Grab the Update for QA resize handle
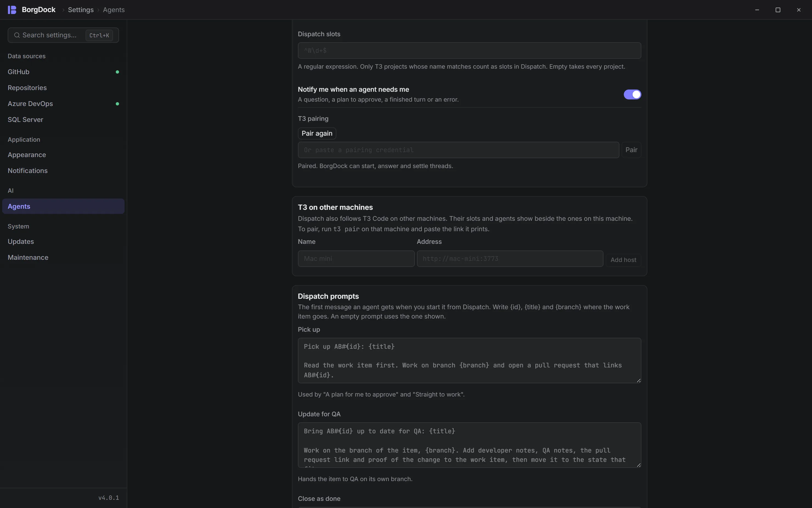Screen dimensions: 812x508 click(639, 465)
